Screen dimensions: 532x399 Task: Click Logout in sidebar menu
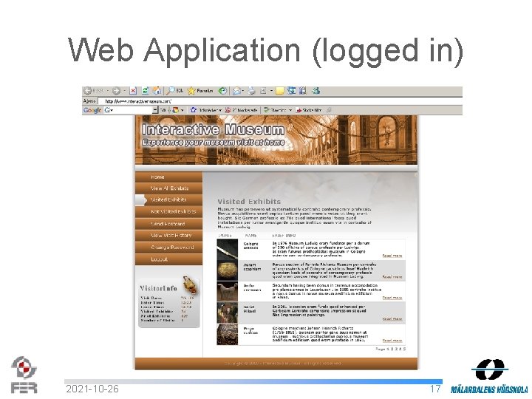(x=169, y=259)
